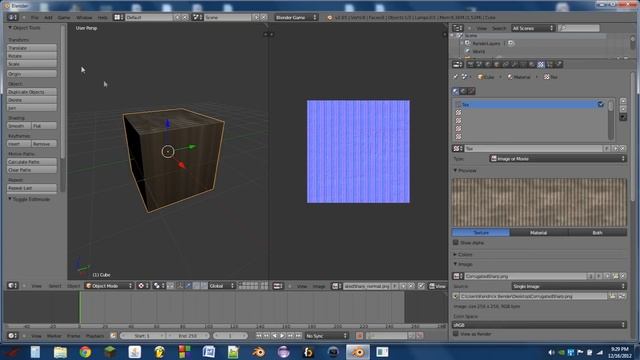The image size is (640, 360).
Task: Click the play animation button
Action: [282, 336]
